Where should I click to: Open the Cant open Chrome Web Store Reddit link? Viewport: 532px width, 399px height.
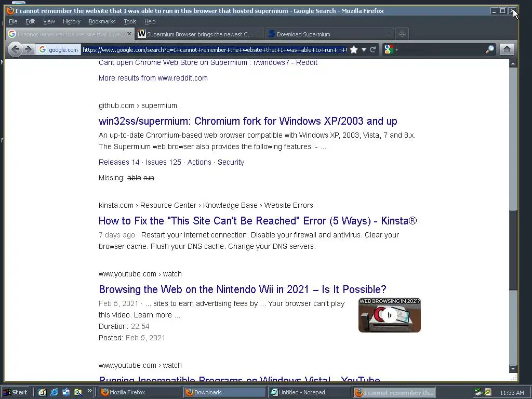[x=208, y=62]
